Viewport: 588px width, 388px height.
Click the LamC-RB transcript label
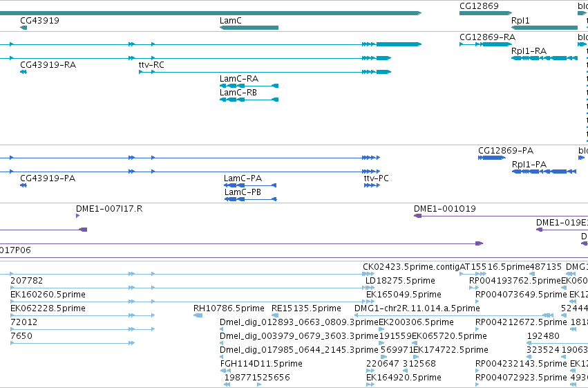click(x=238, y=93)
